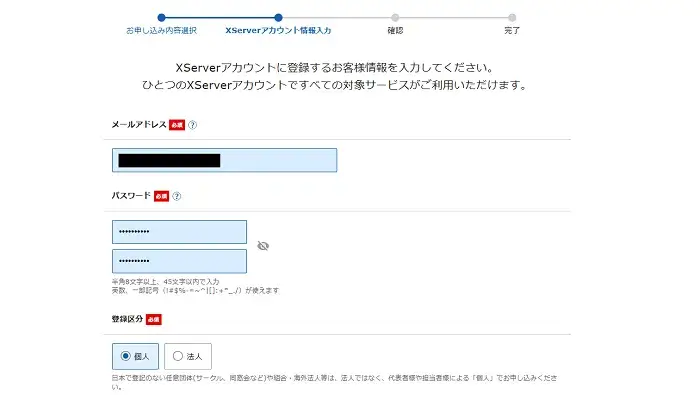Select the 法人 radio option

[x=188, y=356]
